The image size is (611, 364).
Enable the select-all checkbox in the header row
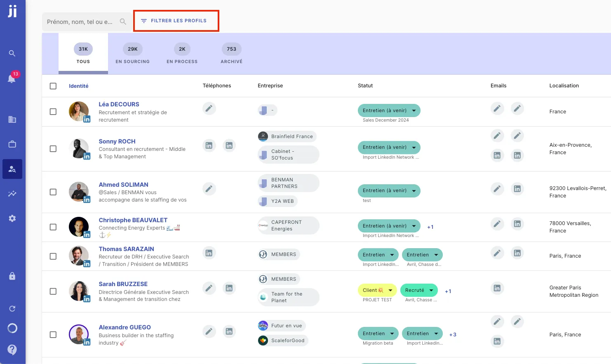[53, 86]
